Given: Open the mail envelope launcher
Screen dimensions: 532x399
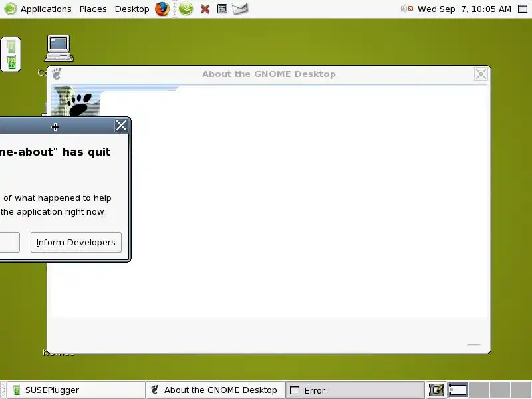Looking at the screenshot, I should (240, 9).
